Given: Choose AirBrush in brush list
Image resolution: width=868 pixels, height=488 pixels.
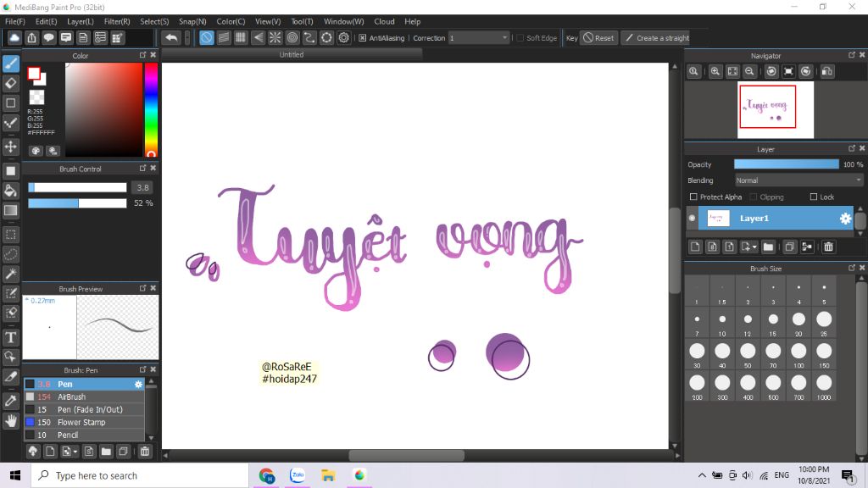Looking at the screenshot, I should [x=84, y=396].
